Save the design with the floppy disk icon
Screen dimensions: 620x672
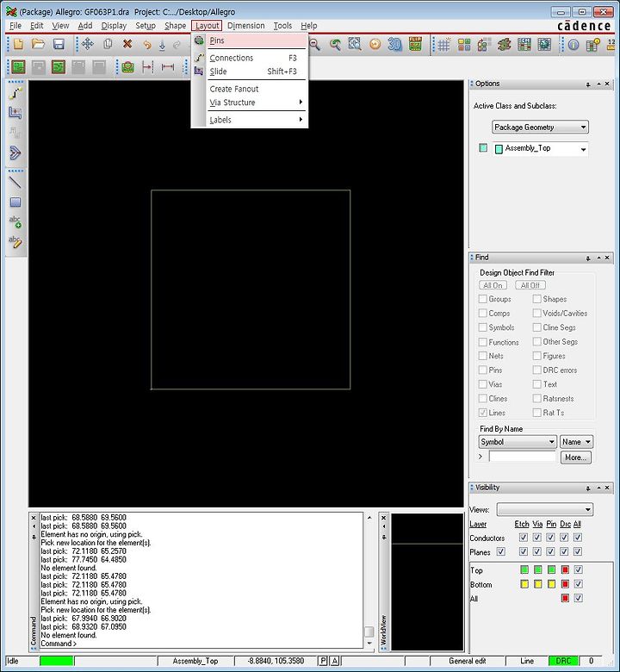(x=59, y=44)
